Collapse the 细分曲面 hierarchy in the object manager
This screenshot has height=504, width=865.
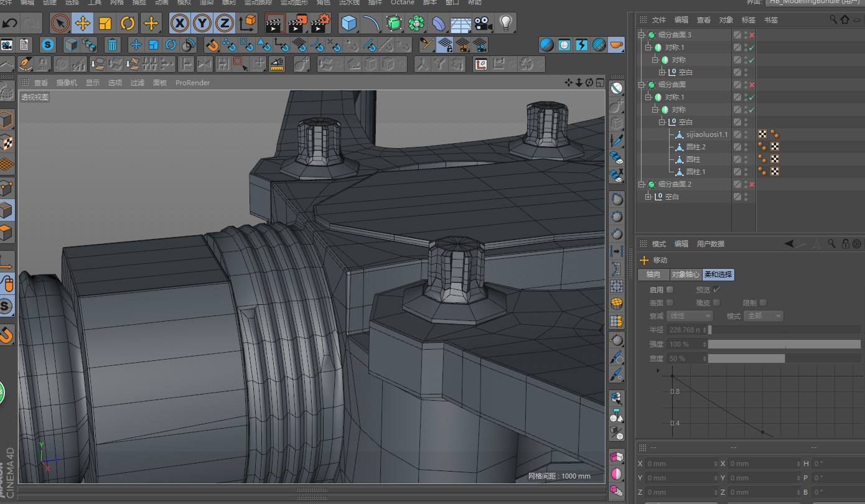point(642,85)
